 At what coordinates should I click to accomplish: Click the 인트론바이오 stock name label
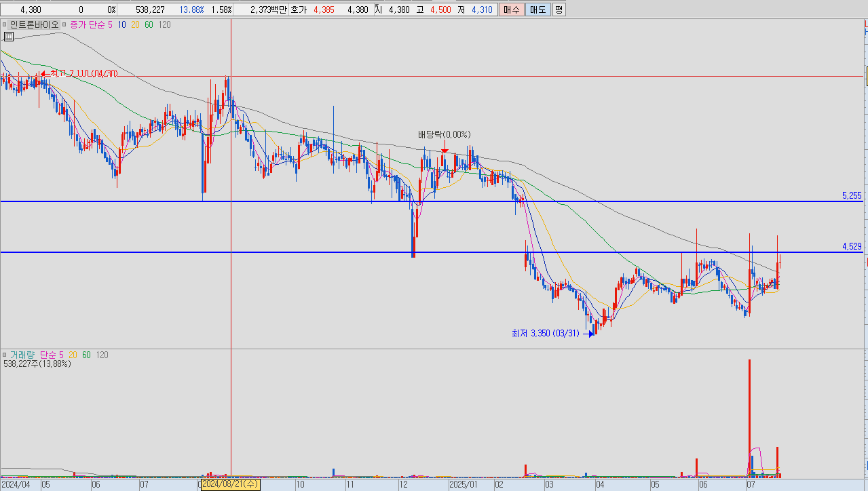tap(33, 24)
